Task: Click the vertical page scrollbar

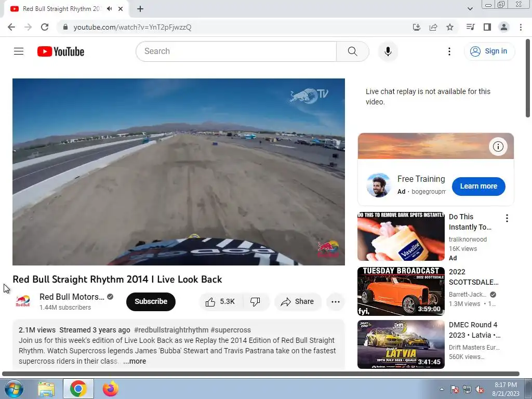Action: click(528, 79)
